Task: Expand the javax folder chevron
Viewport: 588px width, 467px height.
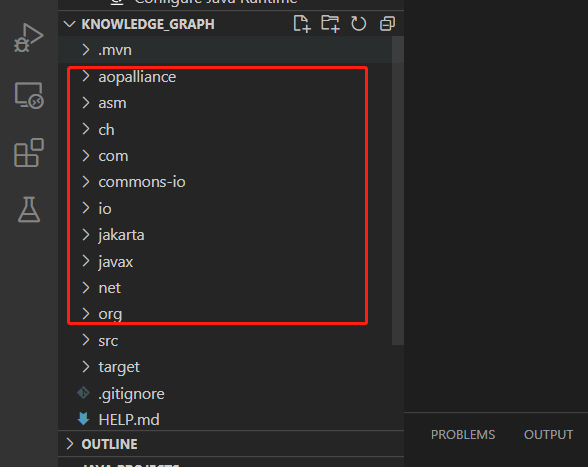Action: click(x=86, y=261)
